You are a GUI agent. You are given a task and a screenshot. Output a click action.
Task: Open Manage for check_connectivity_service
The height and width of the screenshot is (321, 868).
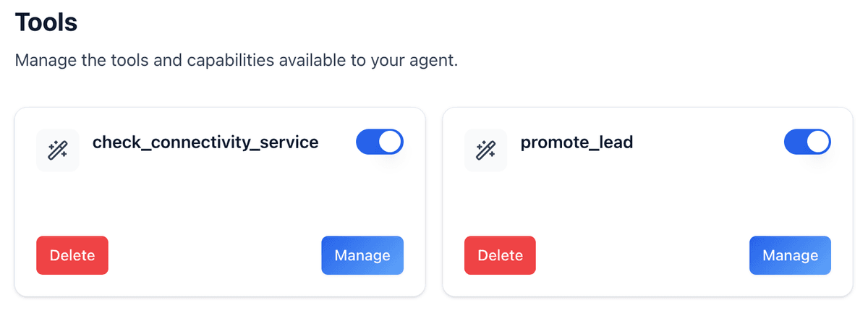[x=362, y=255]
